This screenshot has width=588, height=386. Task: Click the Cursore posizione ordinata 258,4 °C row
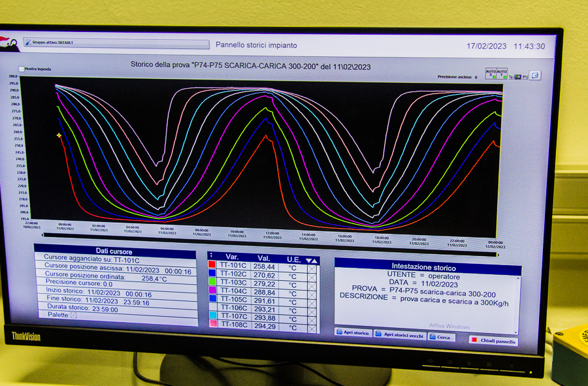116,276
